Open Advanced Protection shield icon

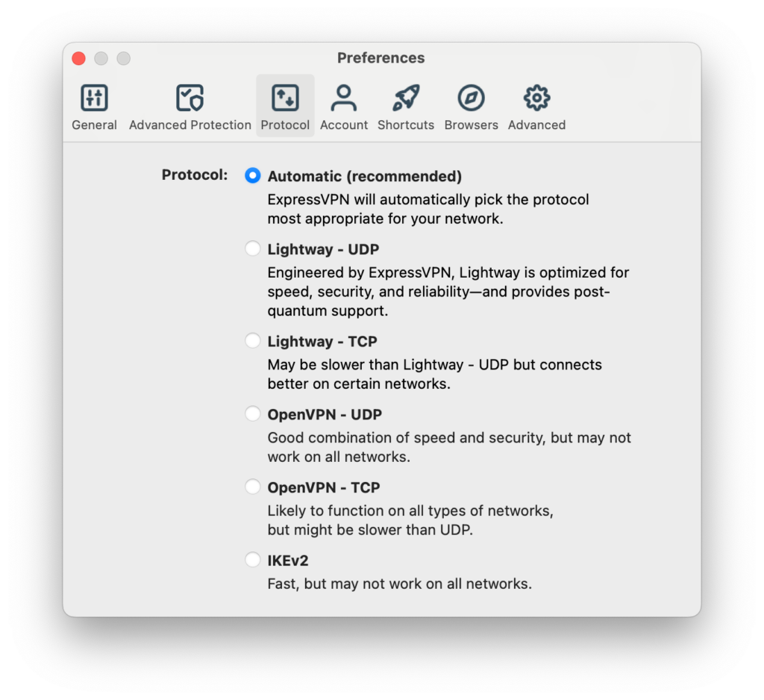point(190,98)
